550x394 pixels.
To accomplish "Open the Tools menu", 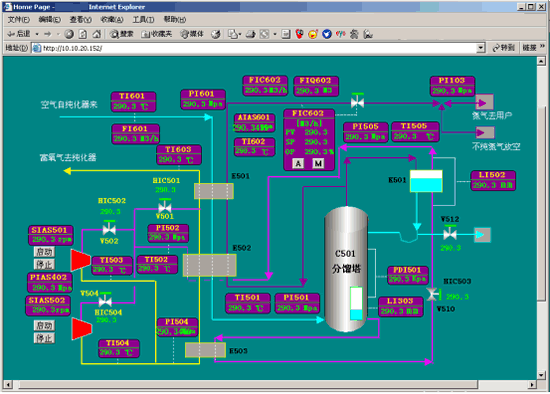I will click(143, 20).
